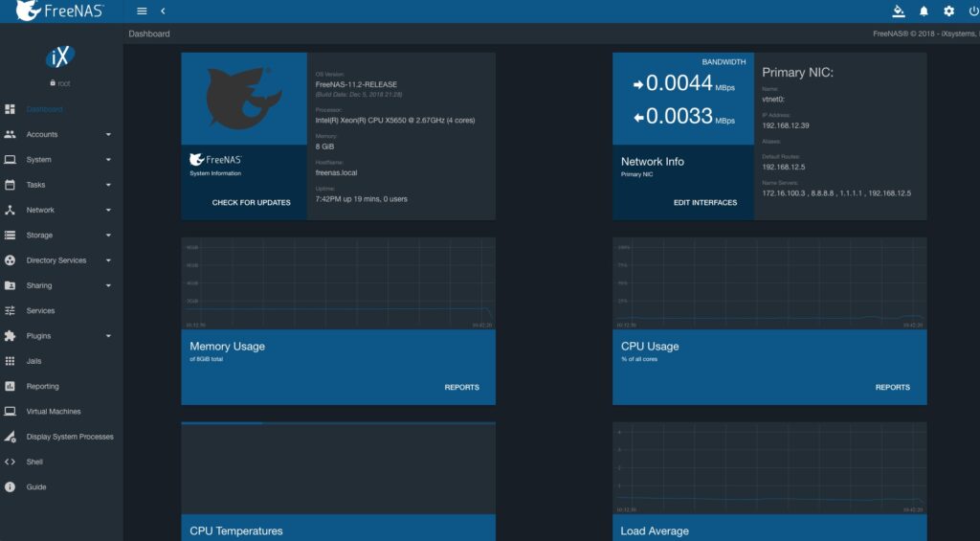The width and height of the screenshot is (980, 541).
Task: Expand the Plugins menu arrow
Action: [x=108, y=336]
